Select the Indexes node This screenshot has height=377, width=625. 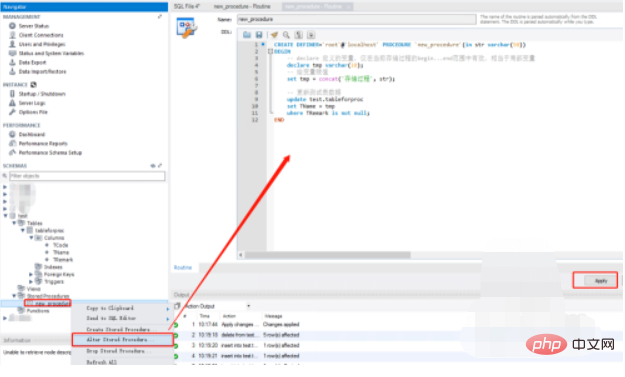53,267
